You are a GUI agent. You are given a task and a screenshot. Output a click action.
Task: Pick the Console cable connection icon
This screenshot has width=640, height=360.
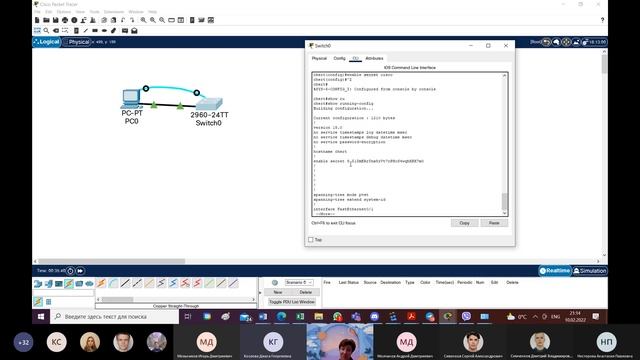[113, 283]
